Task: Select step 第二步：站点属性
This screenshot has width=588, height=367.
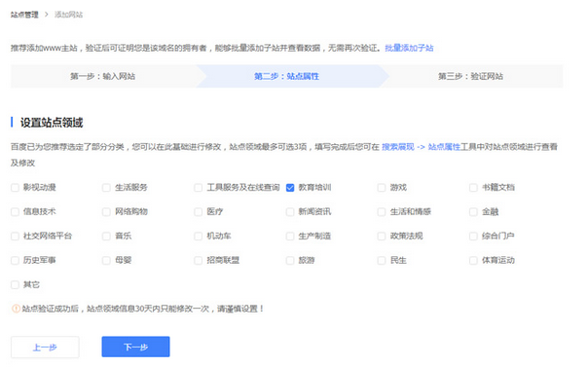Action: pyautogui.click(x=287, y=76)
